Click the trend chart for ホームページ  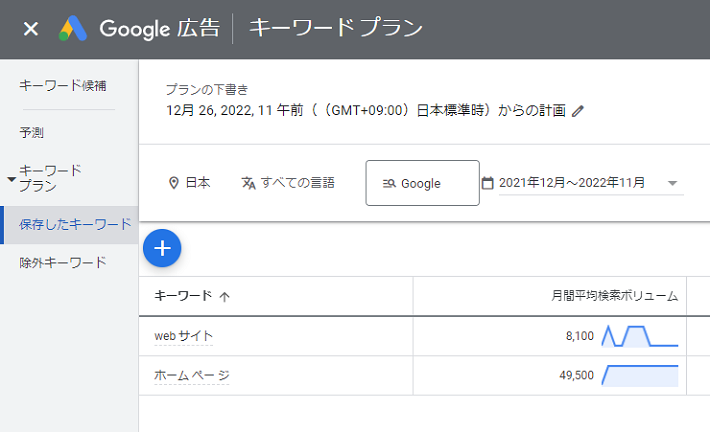pos(640,375)
